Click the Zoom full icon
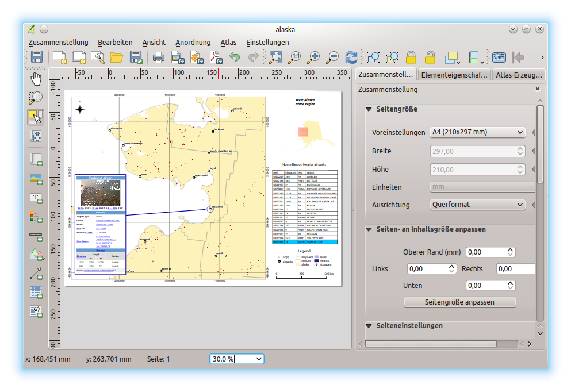Screen dimensions: 571x392 276,57
